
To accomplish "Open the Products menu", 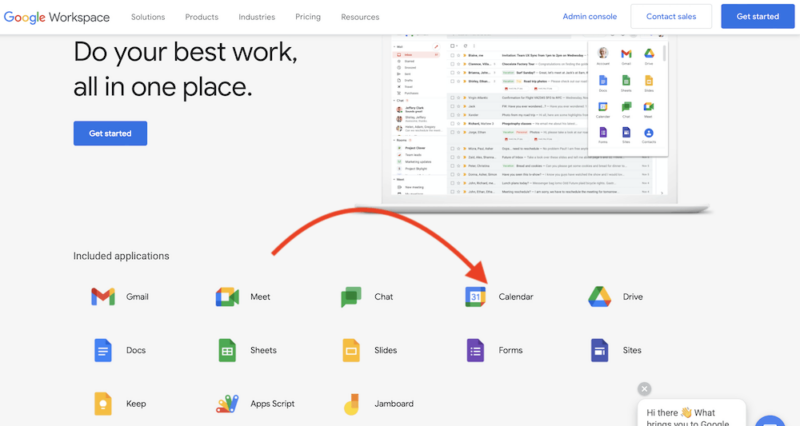I will tap(202, 17).
